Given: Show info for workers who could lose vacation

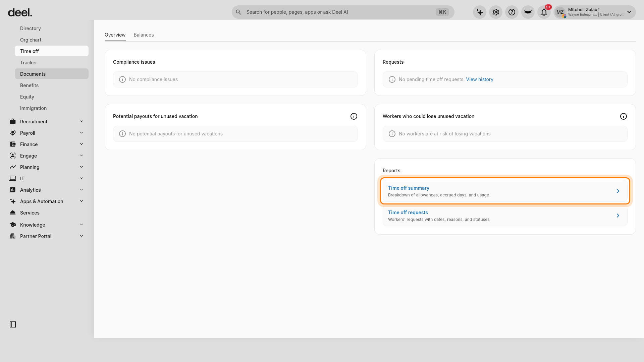Looking at the screenshot, I should click(624, 116).
